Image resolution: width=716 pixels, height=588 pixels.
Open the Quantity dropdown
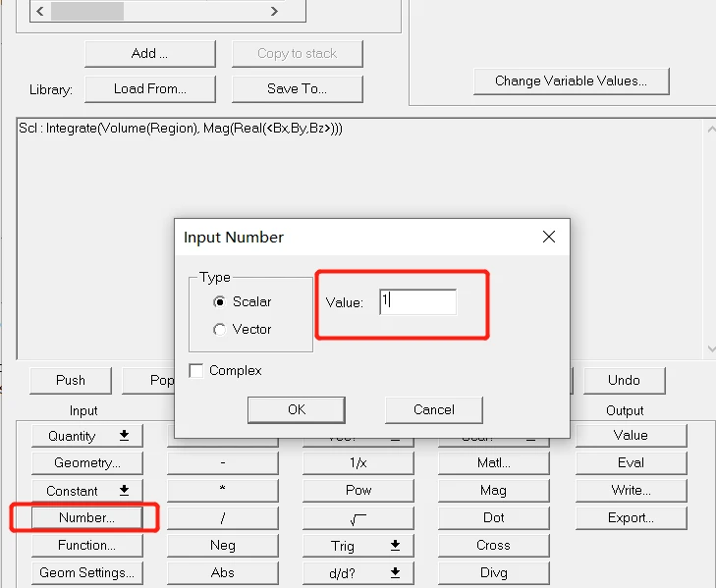(x=87, y=436)
